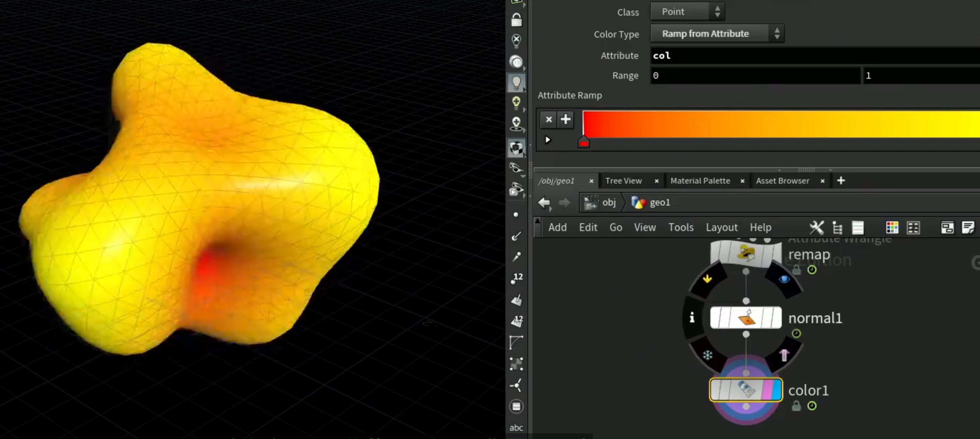Switch to the Asset Browser tab

pyautogui.click(x=782, y=181)
